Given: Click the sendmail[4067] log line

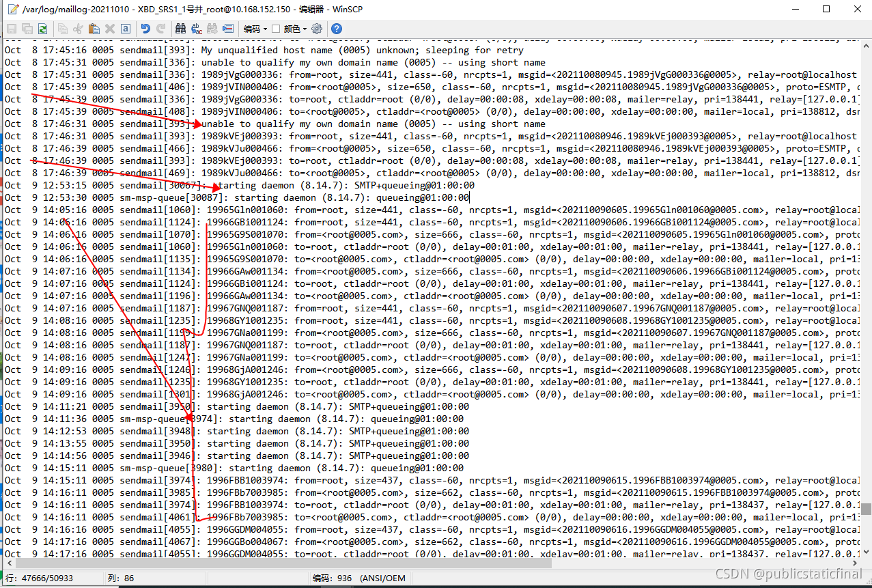Looking at the screenshot, I should 432,542.
